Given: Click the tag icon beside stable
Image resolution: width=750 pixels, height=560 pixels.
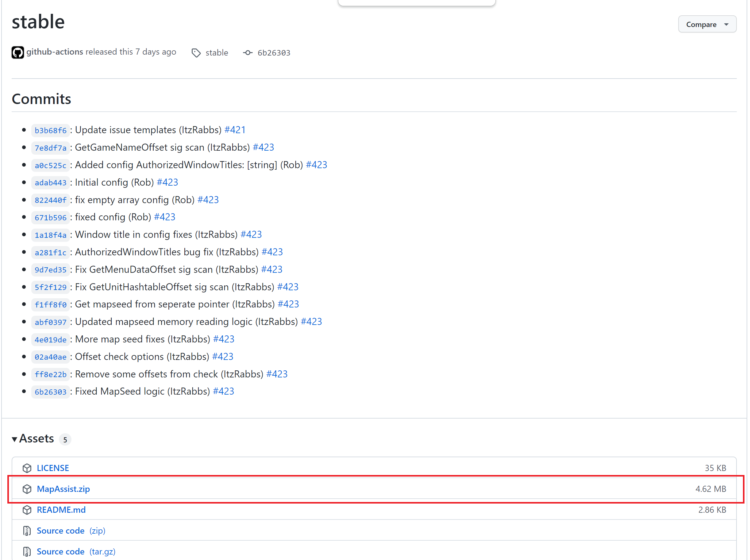Looking at the screenshot, I should pyautogui.click(x=196, y=53).
